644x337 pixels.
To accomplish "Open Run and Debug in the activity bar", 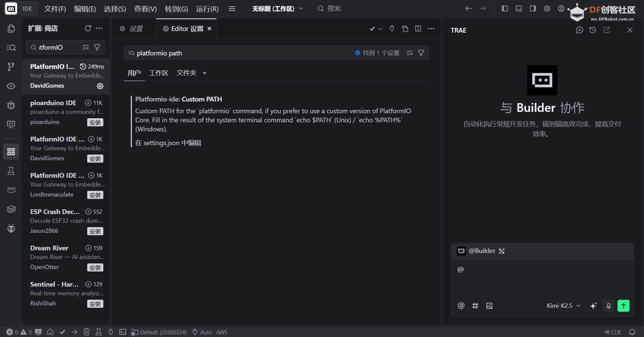I will click(11, 106).
